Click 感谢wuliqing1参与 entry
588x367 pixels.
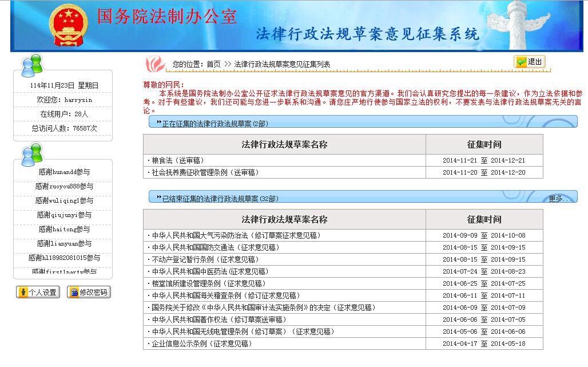(64, 200)
